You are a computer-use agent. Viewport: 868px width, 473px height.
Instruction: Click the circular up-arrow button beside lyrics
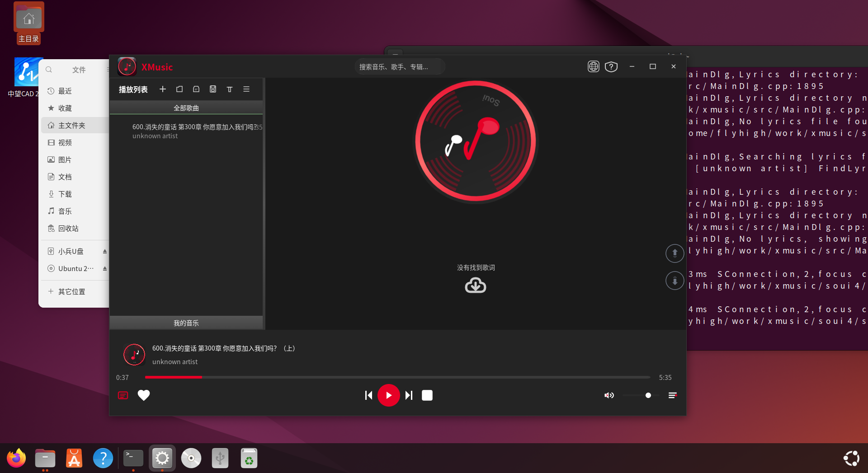pos(675,253)
